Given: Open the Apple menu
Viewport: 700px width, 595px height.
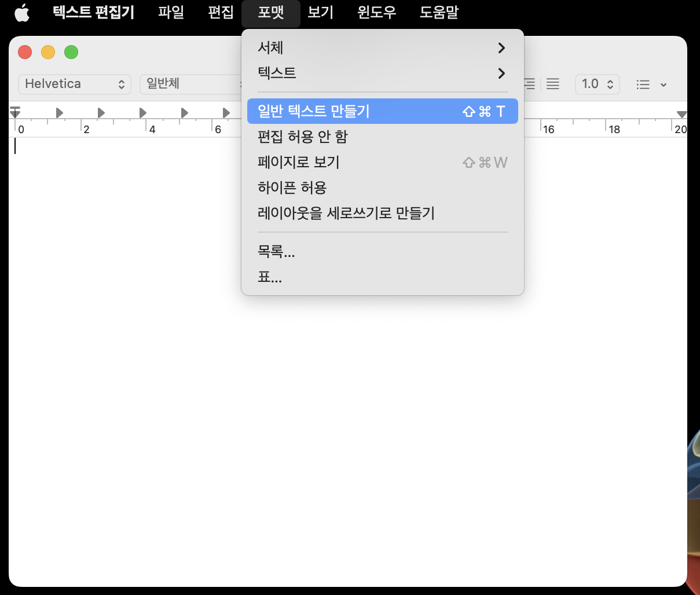Looking at the screenshot, I should click(22, 13).
